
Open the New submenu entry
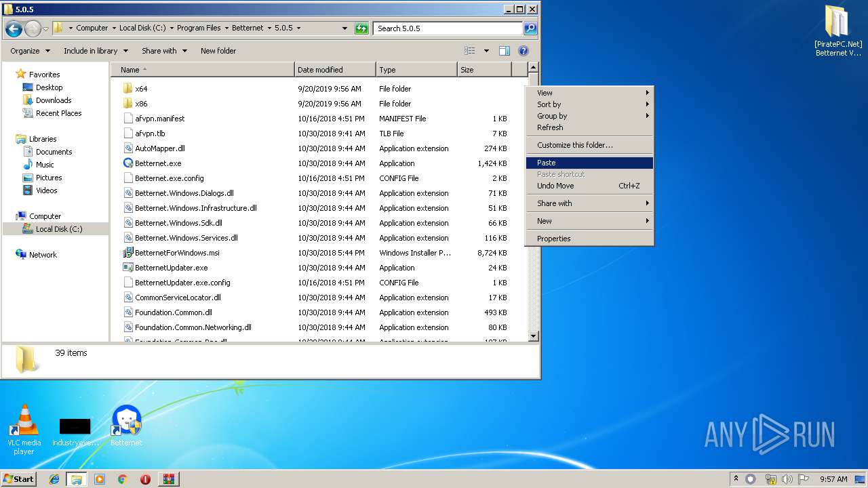pos(589,221)
